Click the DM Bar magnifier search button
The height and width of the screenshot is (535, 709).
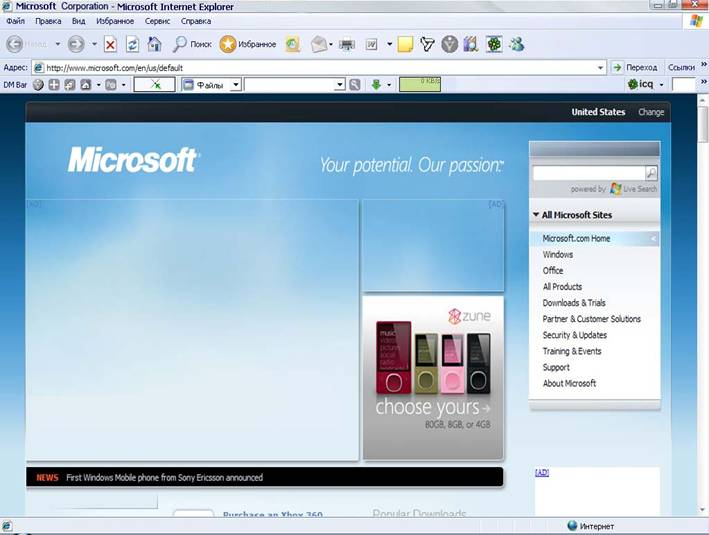click(x=355, y=85)
